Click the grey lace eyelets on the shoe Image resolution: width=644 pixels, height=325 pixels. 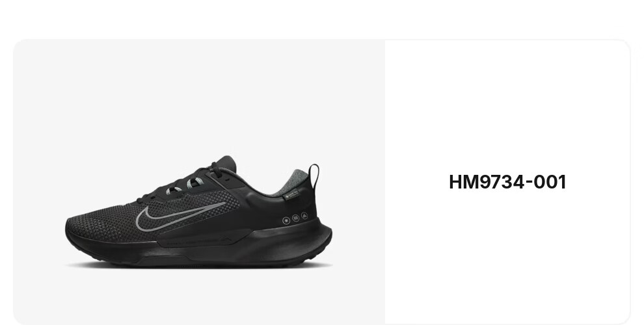pyautogui.click(x=185, y=185)
